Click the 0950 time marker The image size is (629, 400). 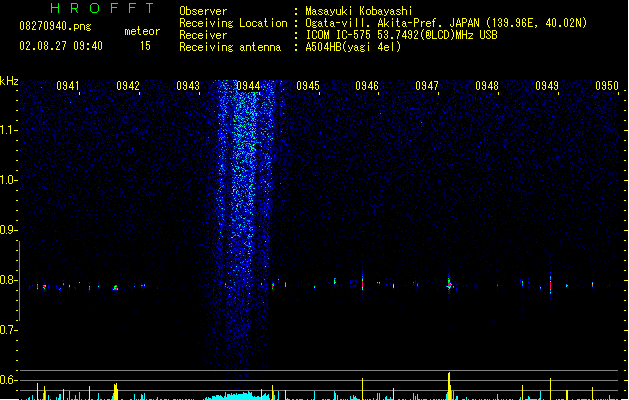point(607,85)
